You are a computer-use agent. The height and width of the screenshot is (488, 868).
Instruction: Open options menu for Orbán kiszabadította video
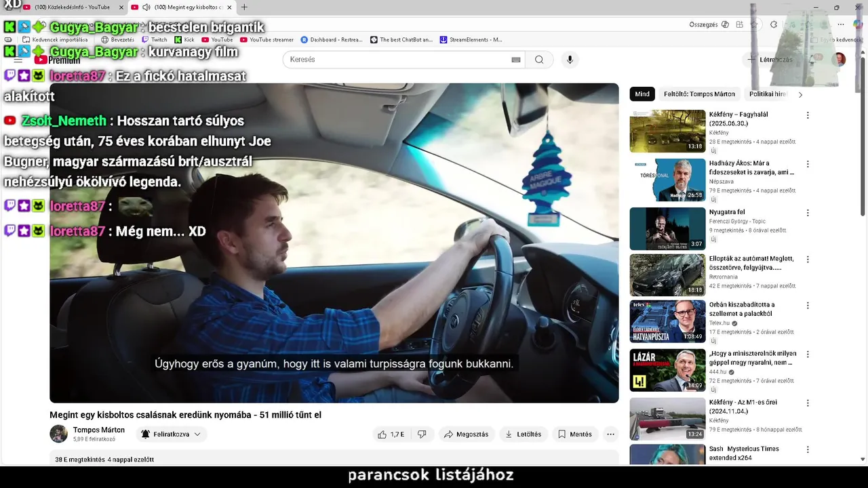pos(807,306)
